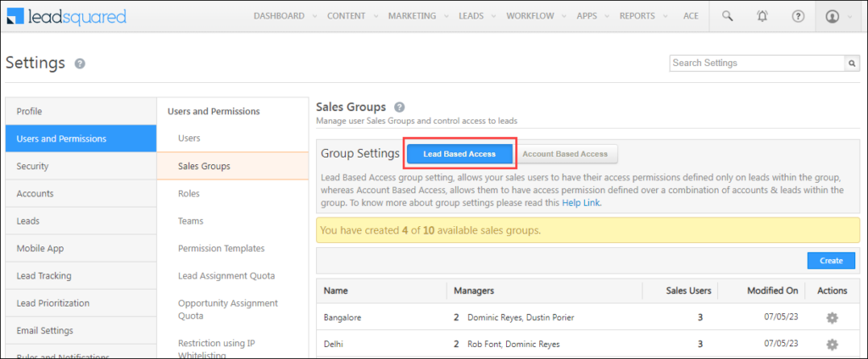Open the Help Link about group settings
The width and height of the screenshot is (868, 359).
[x=581, y=203]
